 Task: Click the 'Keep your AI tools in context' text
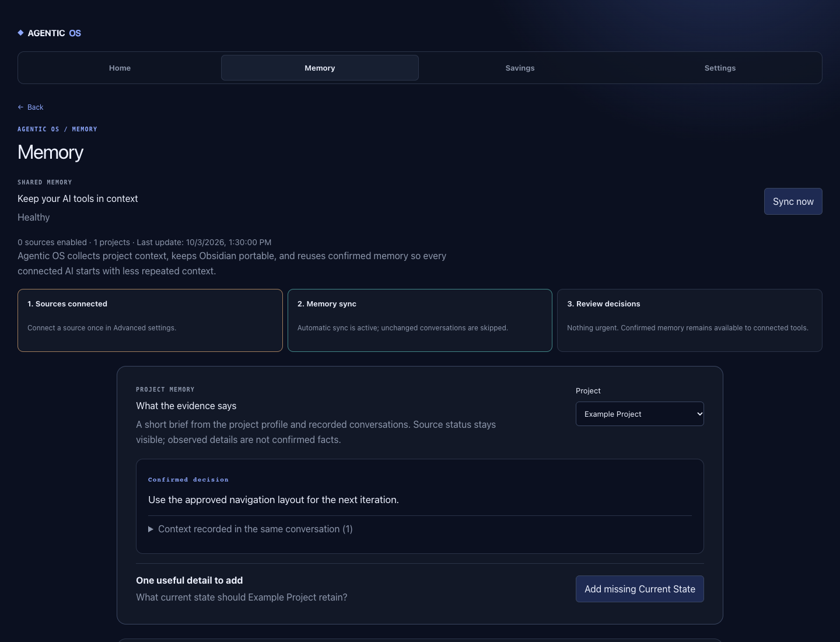tap(78, 198)
